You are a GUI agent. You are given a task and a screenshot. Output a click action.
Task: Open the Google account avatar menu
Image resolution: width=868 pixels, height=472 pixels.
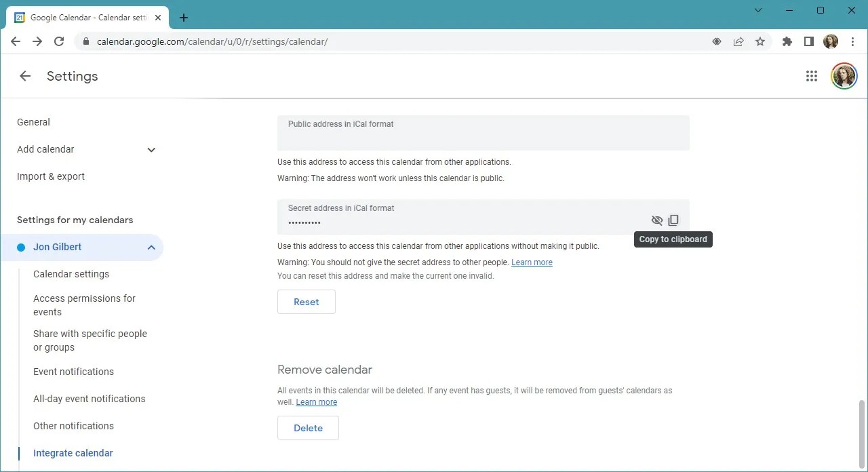point(844,76)
